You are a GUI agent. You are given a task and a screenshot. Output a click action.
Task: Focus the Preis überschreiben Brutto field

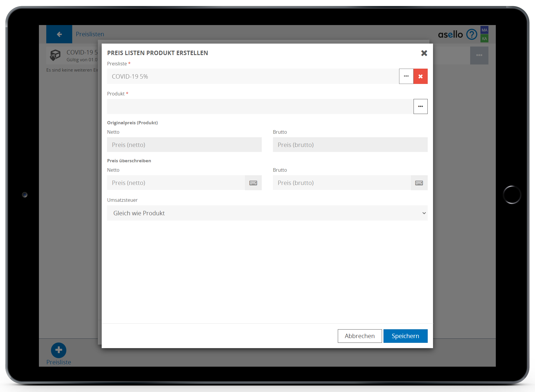[342, 183]
